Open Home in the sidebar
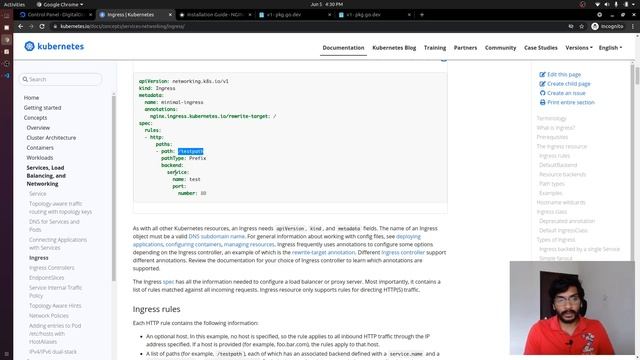 pyautogui.click(x=31, y=98)
